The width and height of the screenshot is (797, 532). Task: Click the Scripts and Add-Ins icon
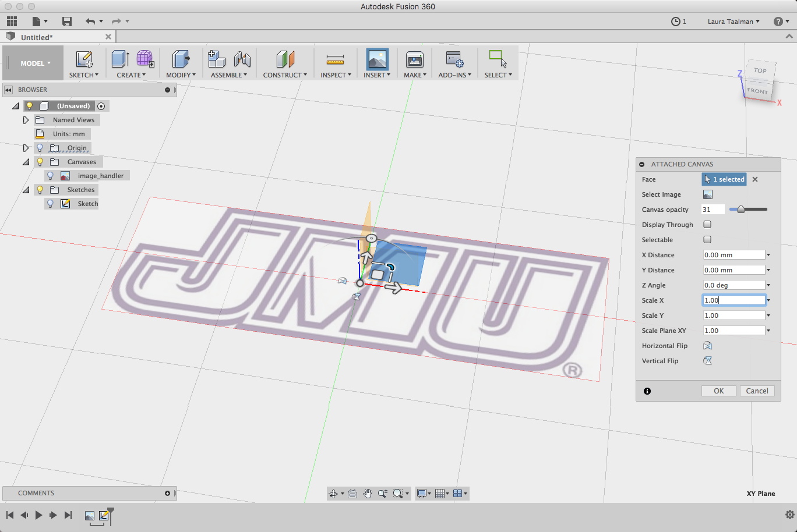(454, 59)
